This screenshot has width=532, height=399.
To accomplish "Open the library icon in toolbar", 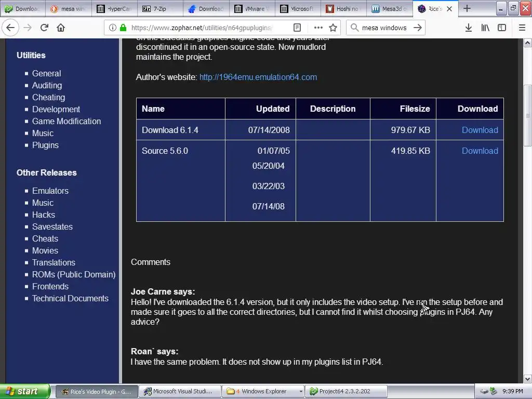I will pos(485,28).
